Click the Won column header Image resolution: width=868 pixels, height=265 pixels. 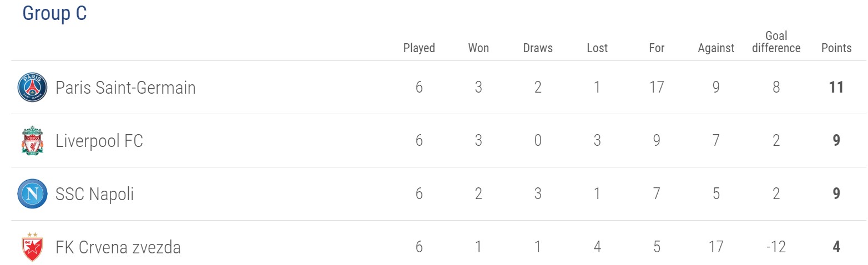478,48
